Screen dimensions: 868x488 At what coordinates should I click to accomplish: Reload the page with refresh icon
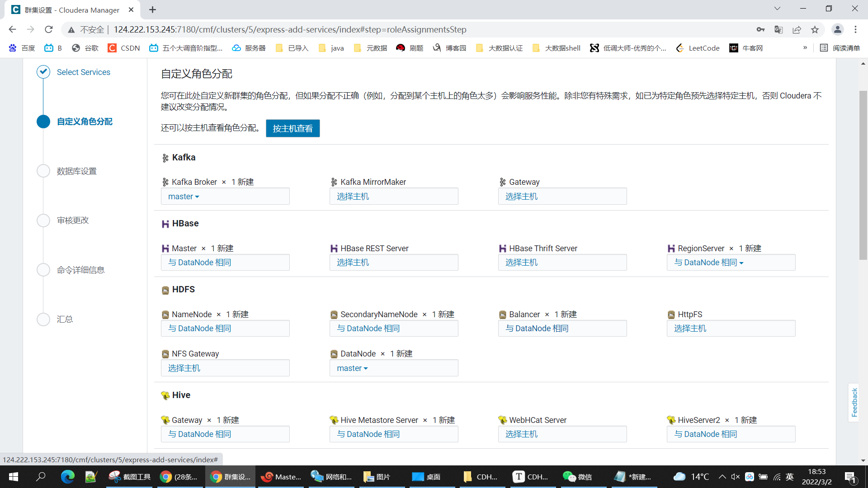[x=49, y=30]
